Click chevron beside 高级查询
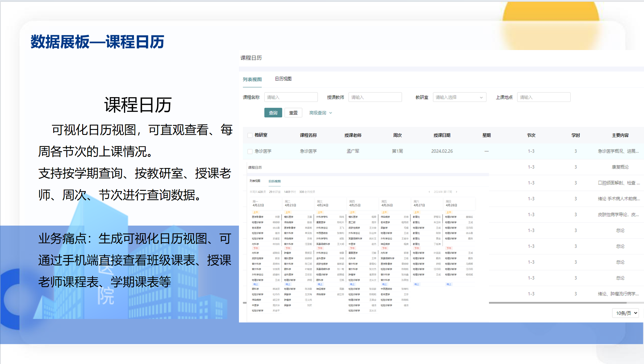 [331, 113]
